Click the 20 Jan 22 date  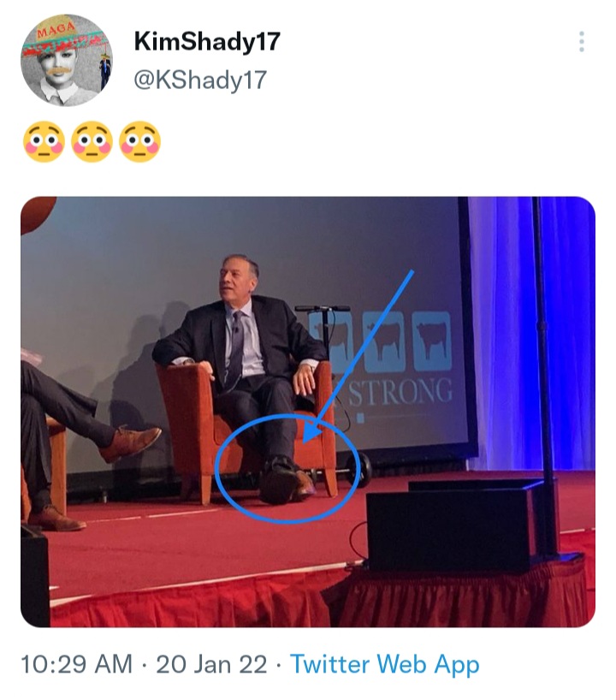[211, 664]
